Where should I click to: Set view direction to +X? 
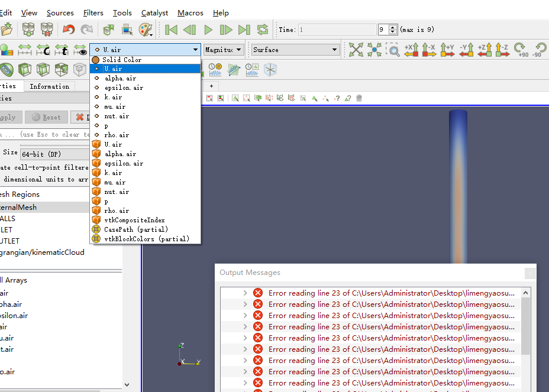(x=412, y=50)
